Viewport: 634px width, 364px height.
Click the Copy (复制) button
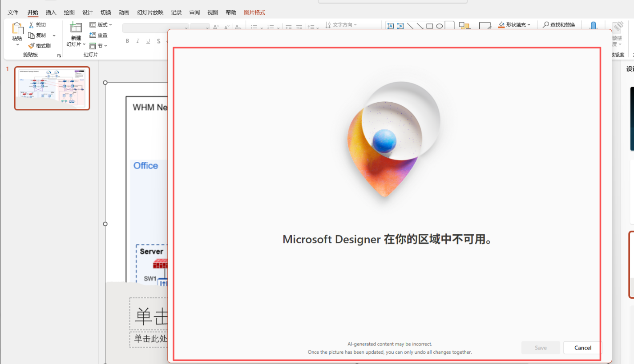37,35
